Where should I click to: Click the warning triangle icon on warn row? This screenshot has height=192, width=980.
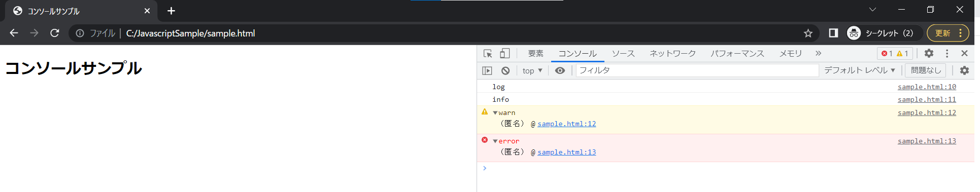tap(485, 112)
